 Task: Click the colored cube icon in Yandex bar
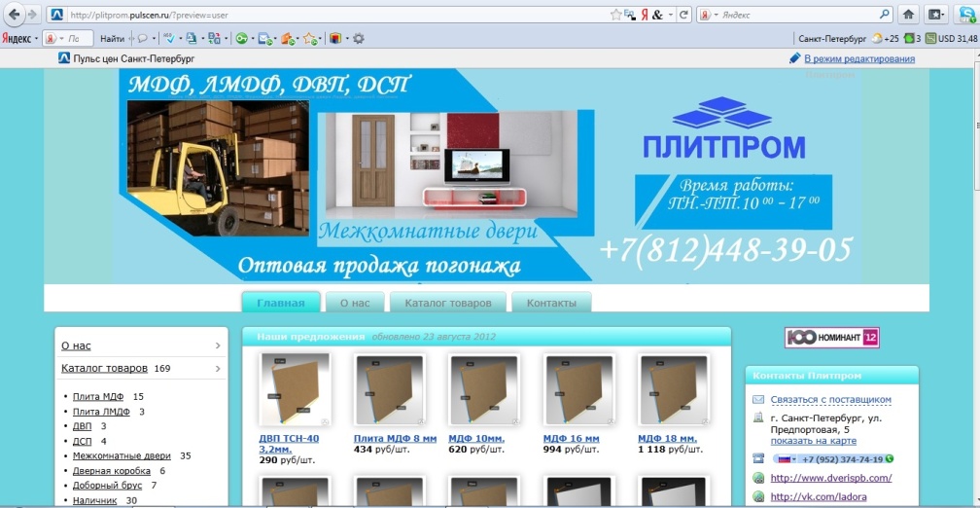pyautogui.click(x=336, y=39)
